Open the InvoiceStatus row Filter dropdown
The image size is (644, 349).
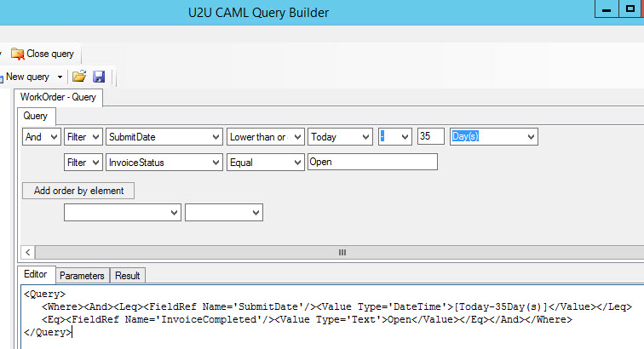coord(83,163)
